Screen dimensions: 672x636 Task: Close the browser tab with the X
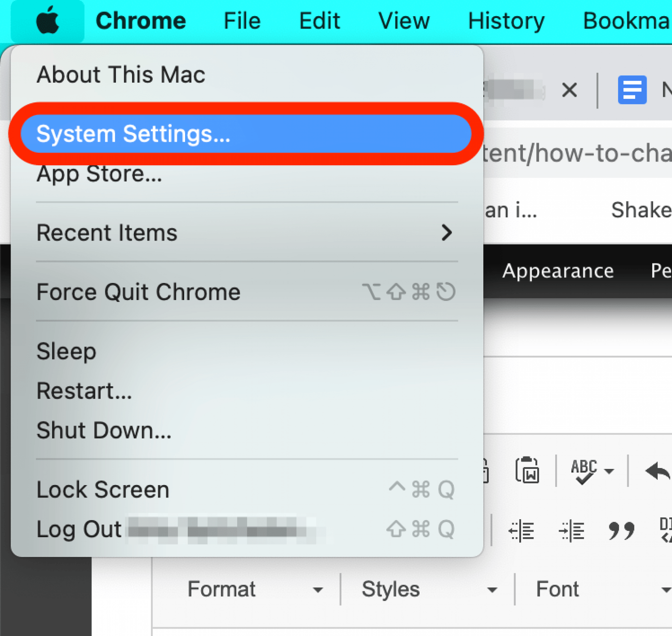[570, 90]
